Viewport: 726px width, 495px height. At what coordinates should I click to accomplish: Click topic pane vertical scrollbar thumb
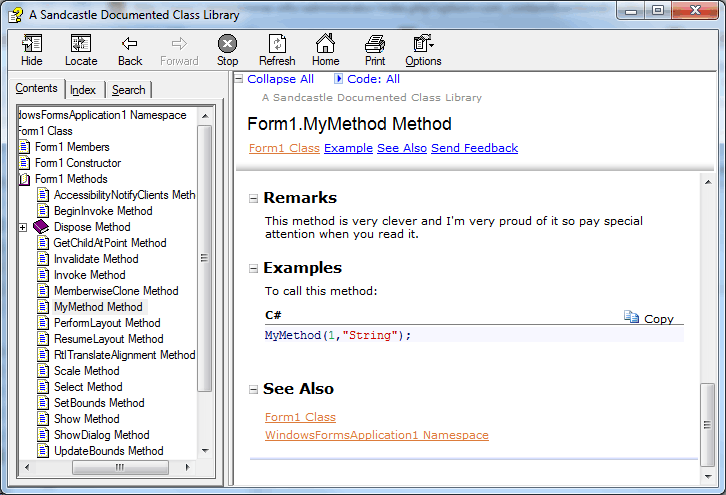pyautogui.click(x=707, y=424)
